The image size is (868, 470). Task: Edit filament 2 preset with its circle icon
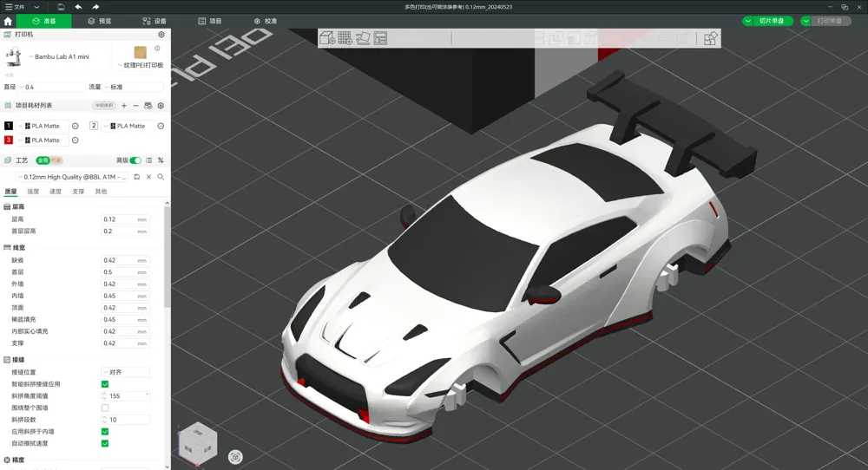(x=161, y=126)
